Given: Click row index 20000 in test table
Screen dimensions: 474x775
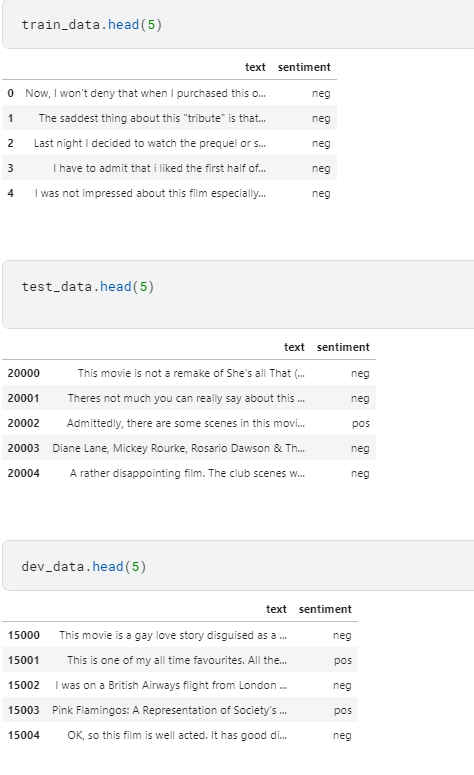Looking at the screenshot, I should [x=23, y=373].
